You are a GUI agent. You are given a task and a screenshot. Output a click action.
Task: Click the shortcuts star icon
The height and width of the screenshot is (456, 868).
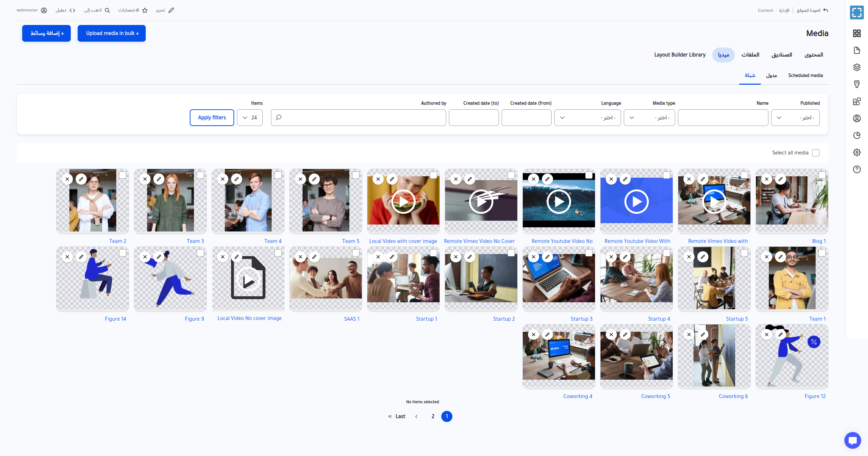coord(145,10)
